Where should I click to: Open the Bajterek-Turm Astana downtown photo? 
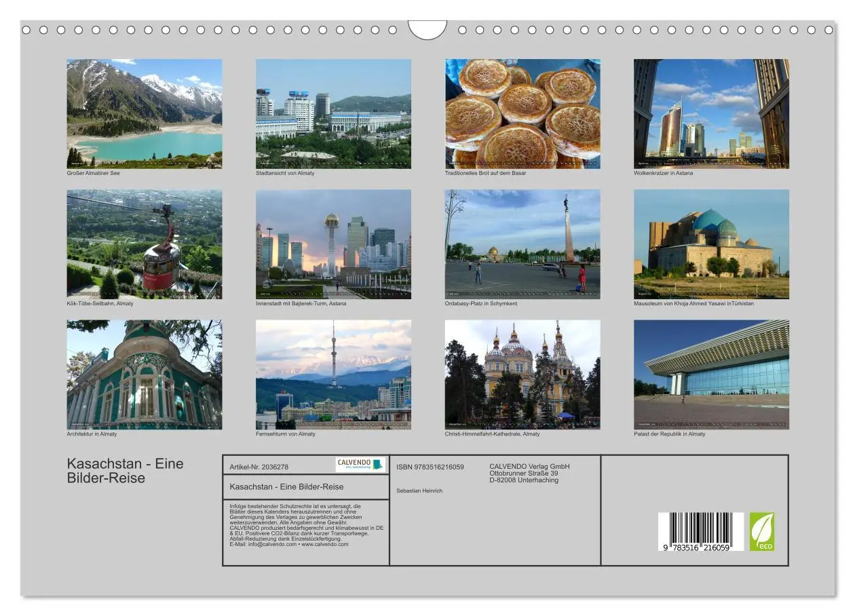(x=333, y=244)
